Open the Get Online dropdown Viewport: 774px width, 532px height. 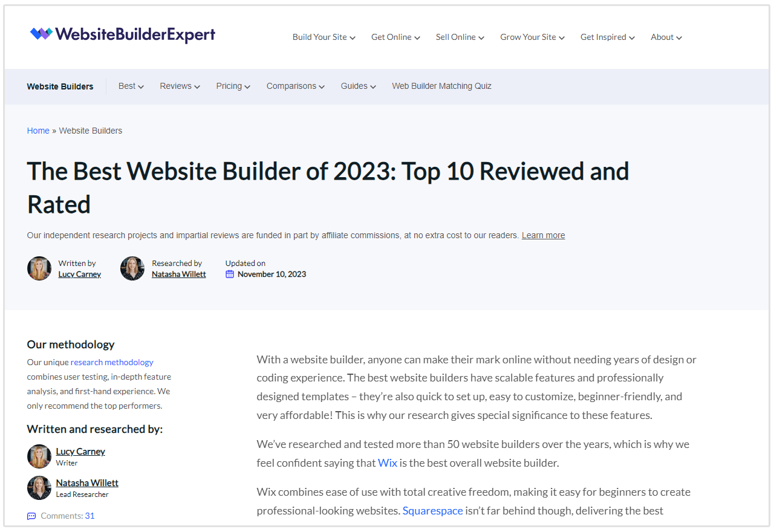click(395, 37)
